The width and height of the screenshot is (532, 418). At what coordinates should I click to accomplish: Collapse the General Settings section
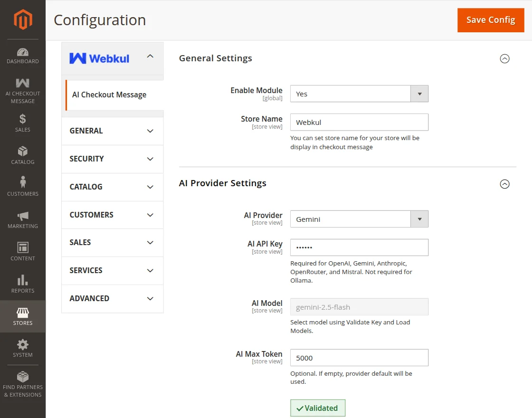tap(504, 59)
